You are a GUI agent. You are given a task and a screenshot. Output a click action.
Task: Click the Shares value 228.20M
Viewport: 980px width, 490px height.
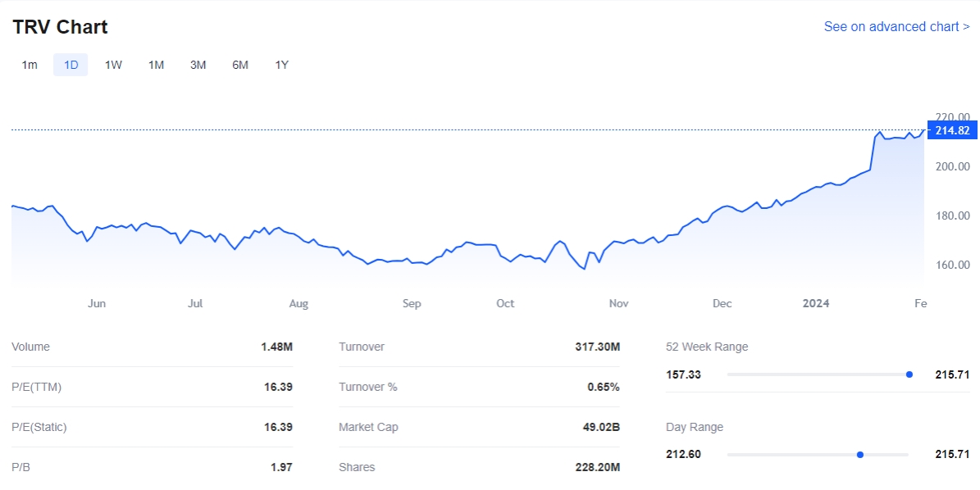597,467
